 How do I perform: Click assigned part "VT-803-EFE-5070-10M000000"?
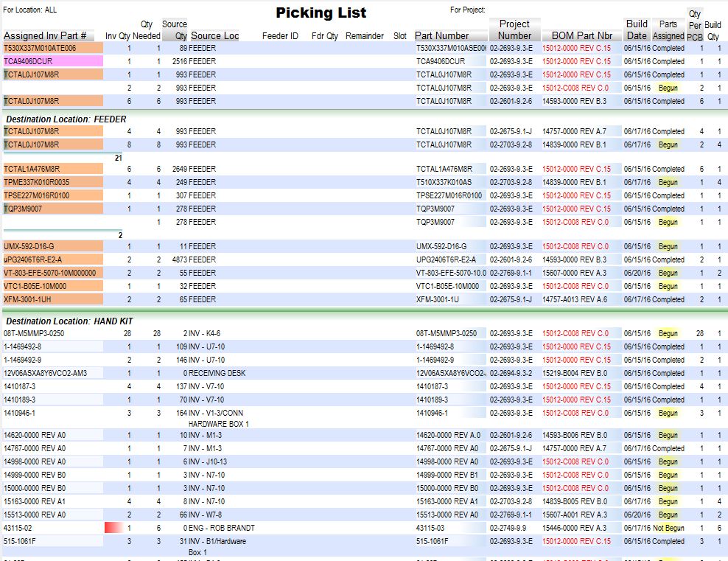[x=53, y=273]
